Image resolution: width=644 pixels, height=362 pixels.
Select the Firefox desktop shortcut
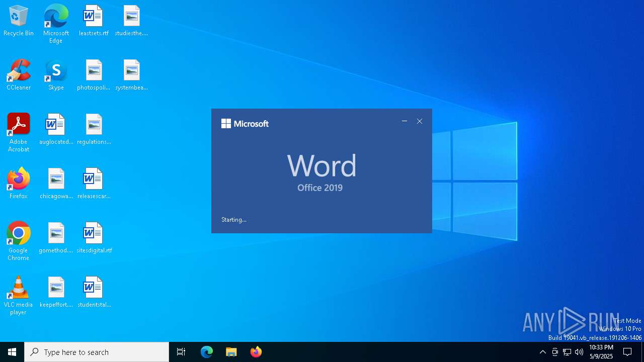coord(19,184)
